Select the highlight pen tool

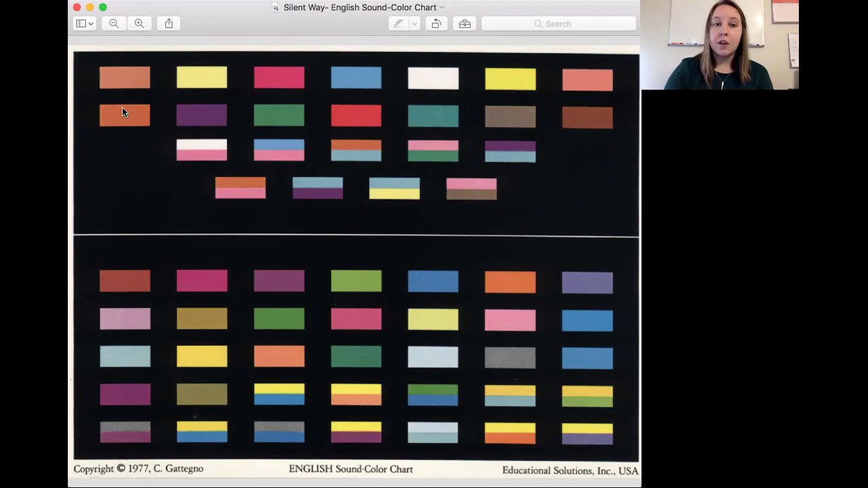click(x=398, y=24)
